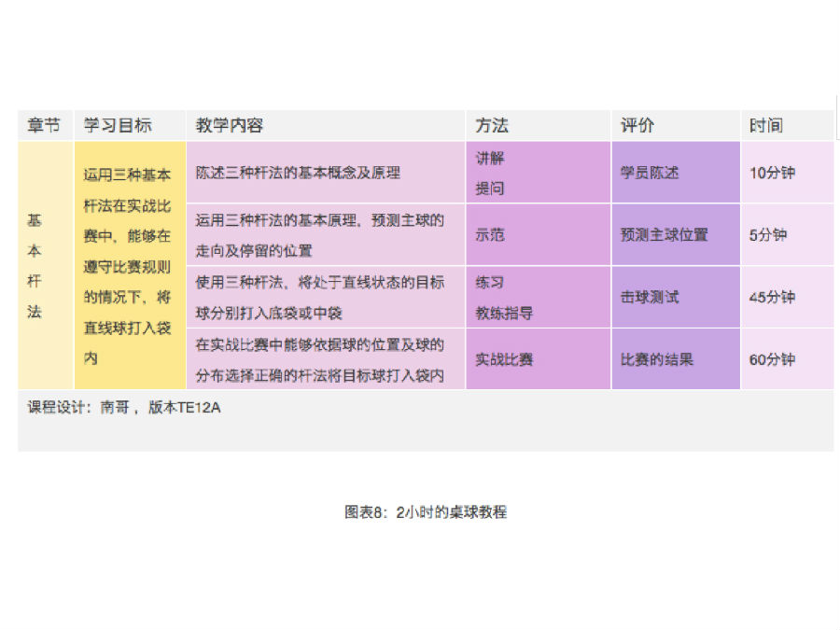Click the 方法 column header
The height and width of the screenshot is (630, 840).
coord(539,125)
